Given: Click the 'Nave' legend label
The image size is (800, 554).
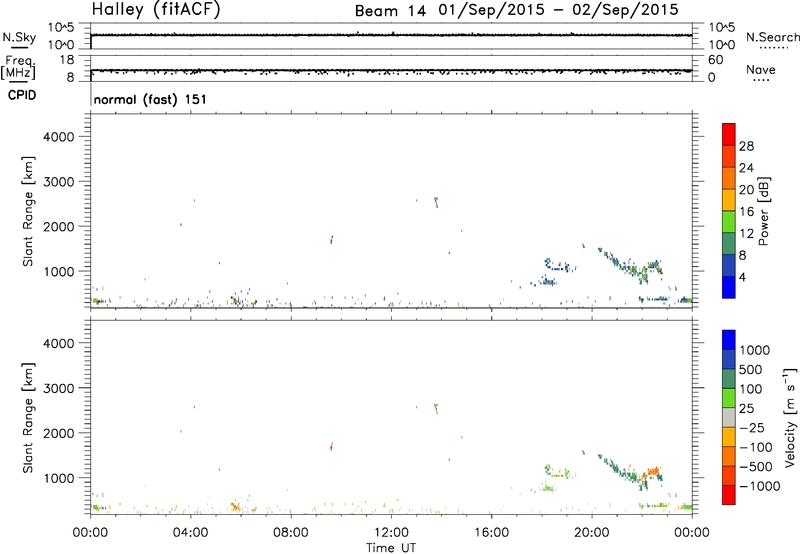Looking at the screenshot, I should [761, 69].
